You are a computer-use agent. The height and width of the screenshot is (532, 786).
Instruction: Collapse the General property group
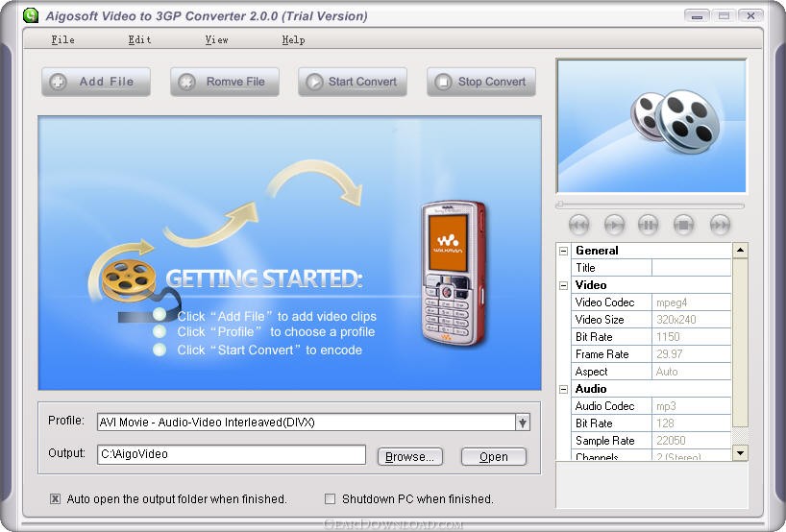point(563,251)
